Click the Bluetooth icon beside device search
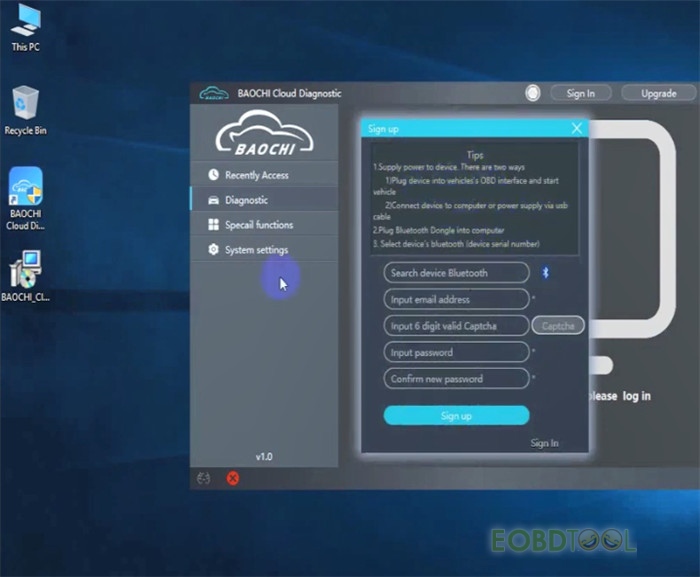Image resolution: width=700 pixels, height=577 pixels. (x=546, y=272)
